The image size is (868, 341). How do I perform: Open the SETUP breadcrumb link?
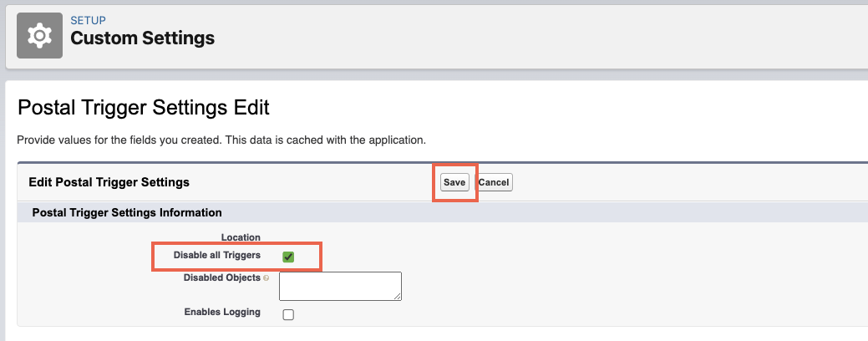click(88, 20)
